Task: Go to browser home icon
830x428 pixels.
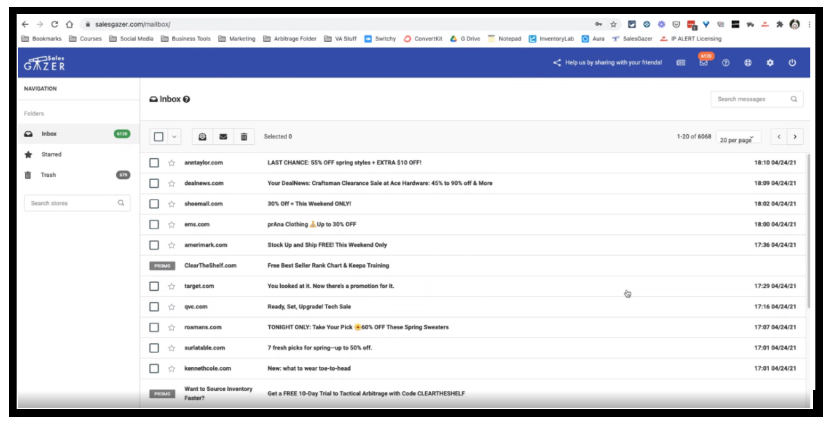Action: (69, 24)
